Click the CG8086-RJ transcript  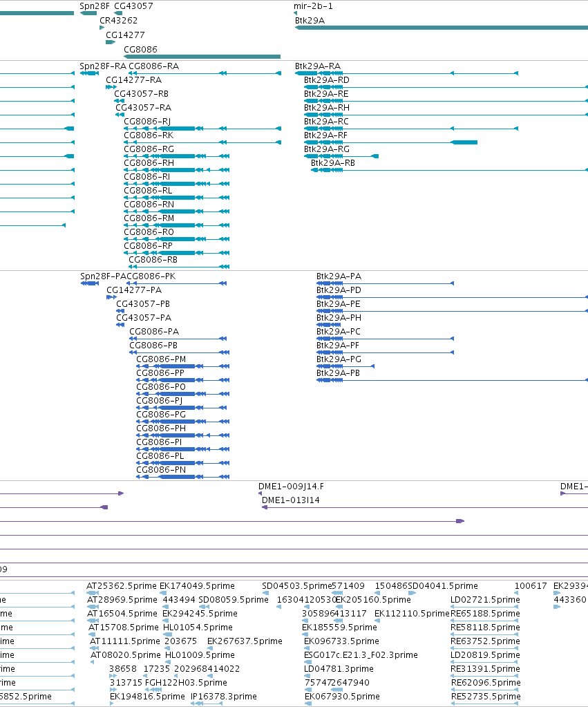coord(202,129)
